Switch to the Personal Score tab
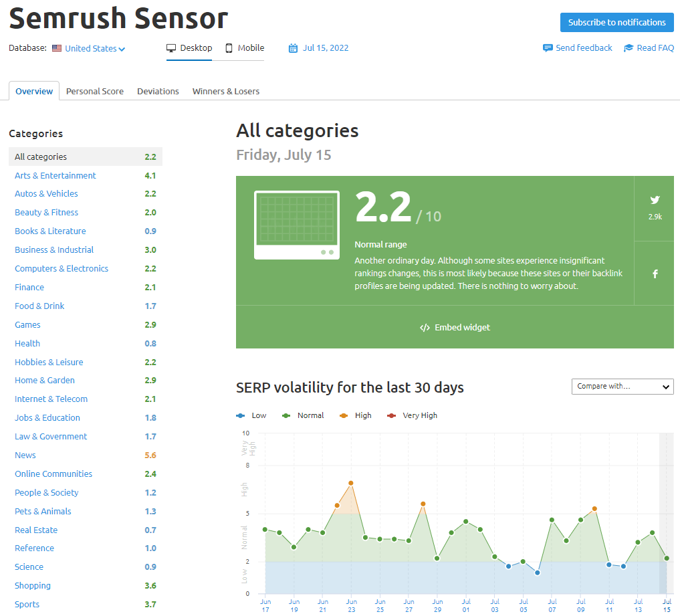The image size is (680, 616). pyautogui.click(x=95, y=92)
